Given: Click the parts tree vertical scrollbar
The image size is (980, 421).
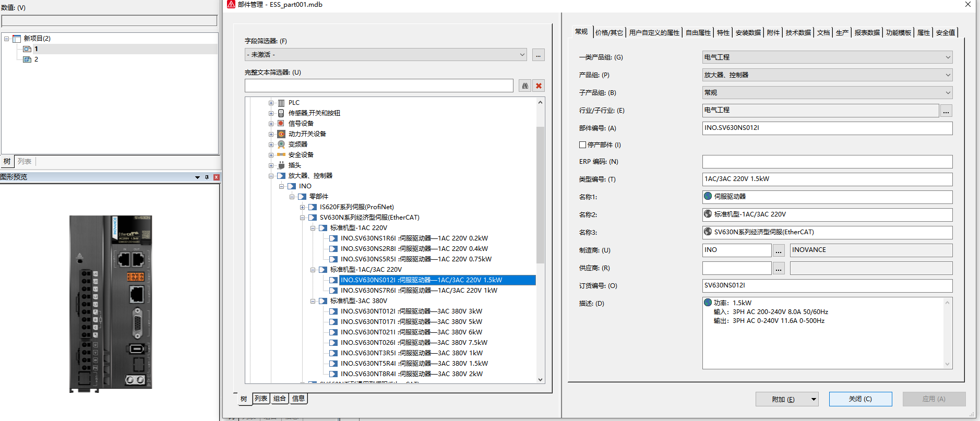Looking at the screenshot, I should point(540,194).
